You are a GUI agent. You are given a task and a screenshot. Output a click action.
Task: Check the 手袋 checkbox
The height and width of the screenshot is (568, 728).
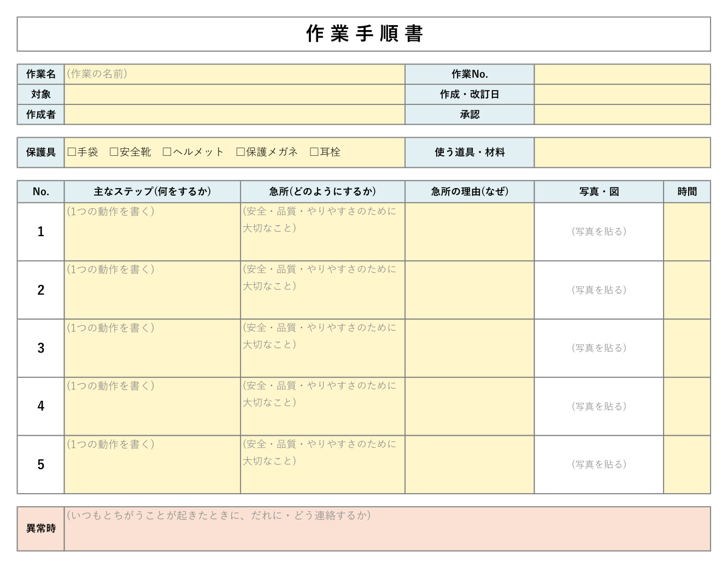click(x=72, y=152)
